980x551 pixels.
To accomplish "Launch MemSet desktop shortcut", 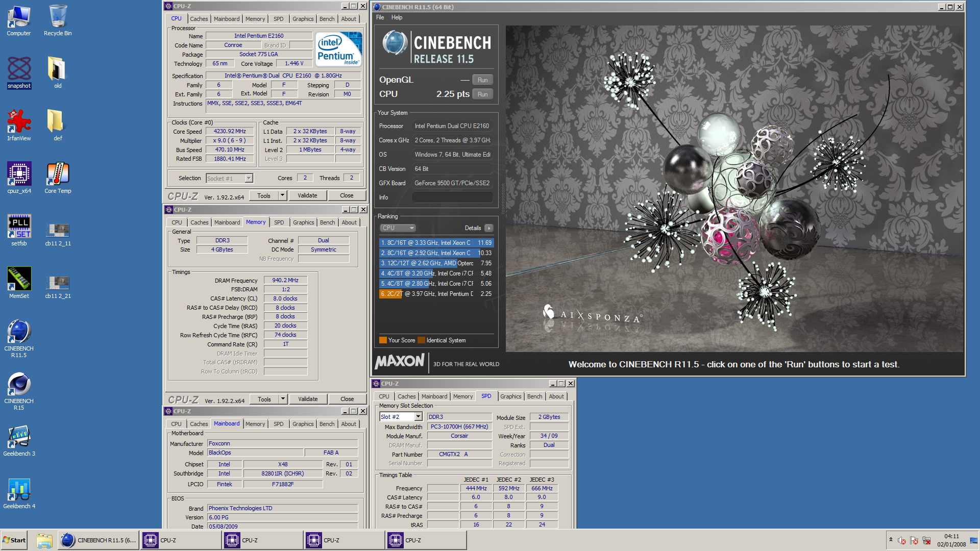I will click(x=19, y=283).
